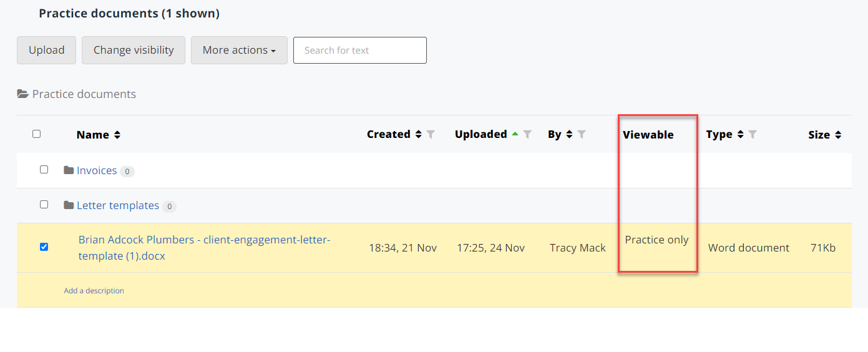
Task: Tick the select-all checkbox in header
Action: 36,134
